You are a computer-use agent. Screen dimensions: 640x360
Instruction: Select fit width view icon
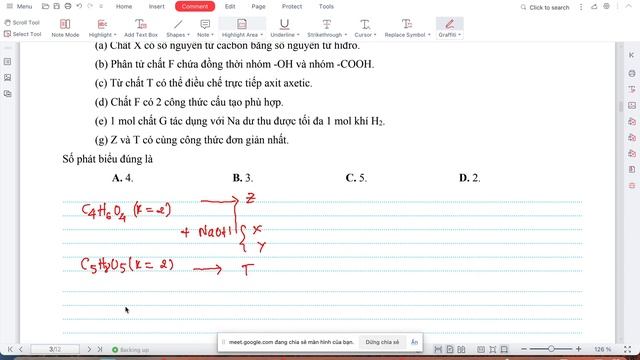tap(438, 349)
